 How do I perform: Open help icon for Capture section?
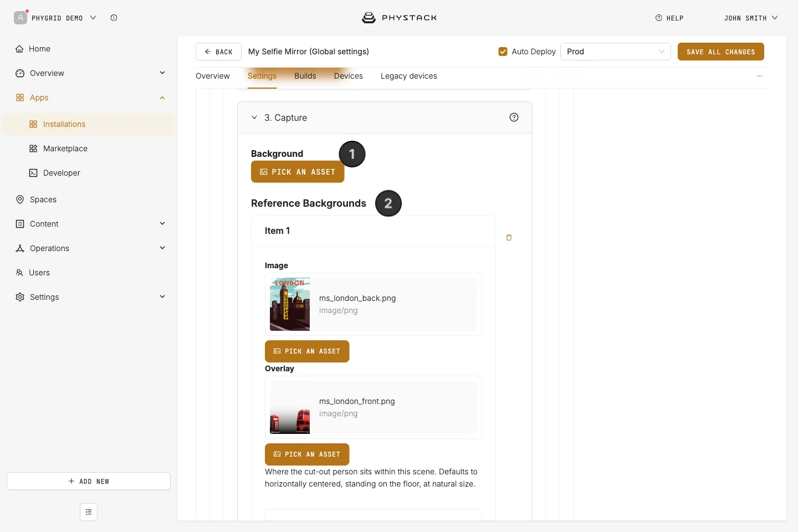click(514, 117)
